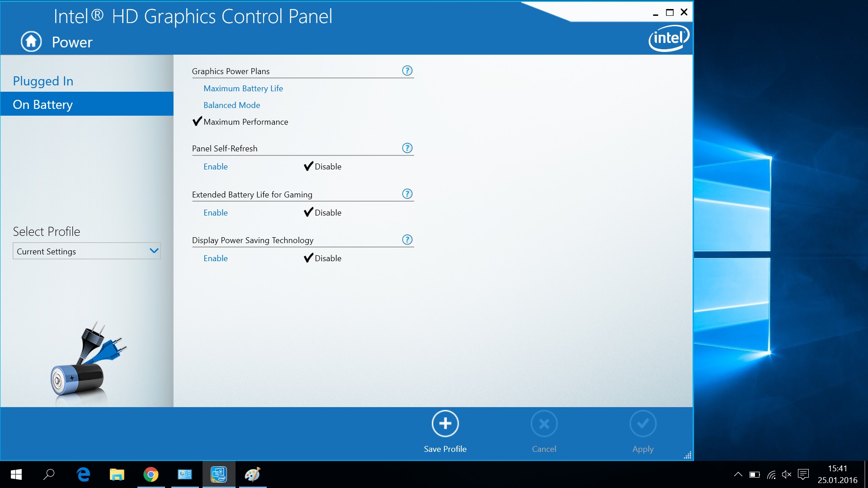Image resolution: width=868 pixels, height=488 pixels.
Task: Open help for Panel Self-Refresh
Action: pyautogui.click(x=407, y=148)
